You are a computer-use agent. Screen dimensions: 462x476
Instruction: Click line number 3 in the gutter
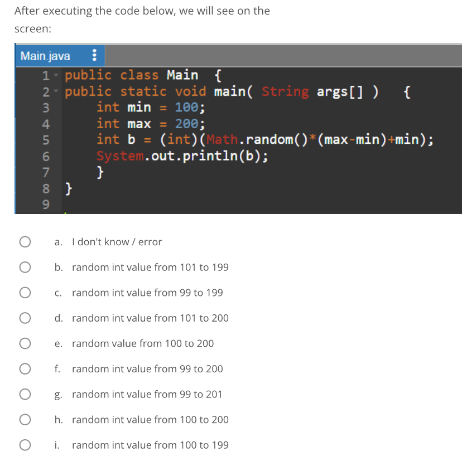click(45, 107)
